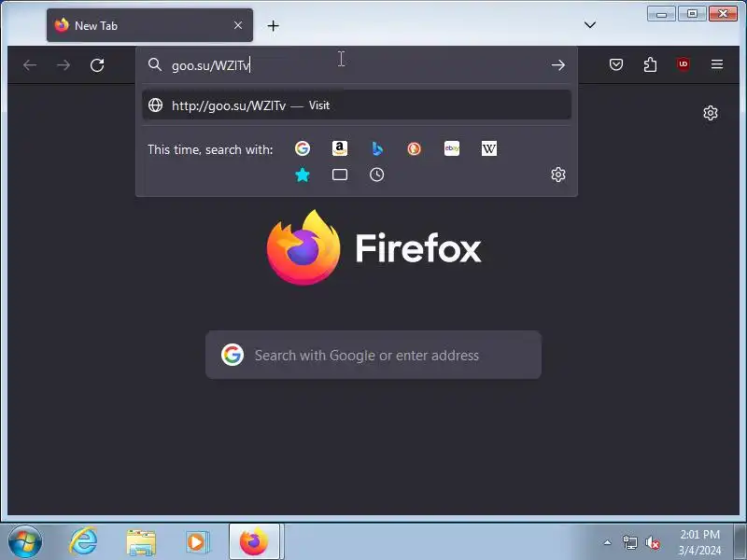Open muted volume tray icon
This screenshot has height=560, width=747.
click(652, 542)
